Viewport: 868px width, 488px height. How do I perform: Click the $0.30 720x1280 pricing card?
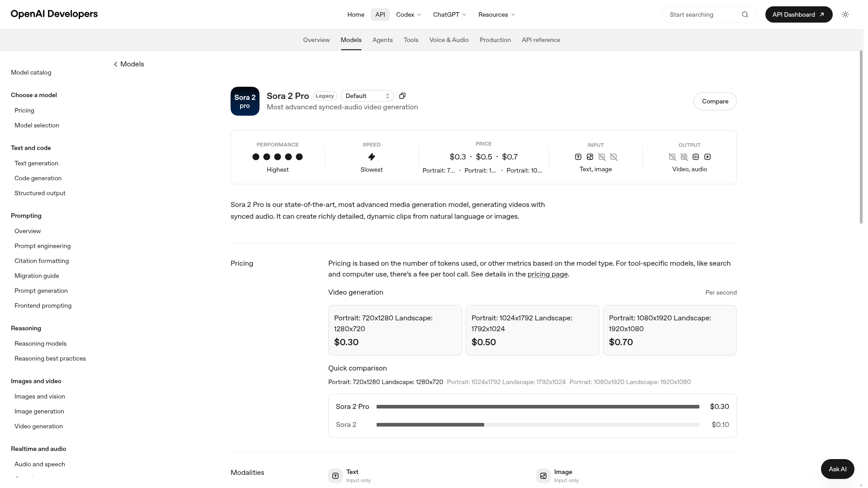(x=395, y=330)
